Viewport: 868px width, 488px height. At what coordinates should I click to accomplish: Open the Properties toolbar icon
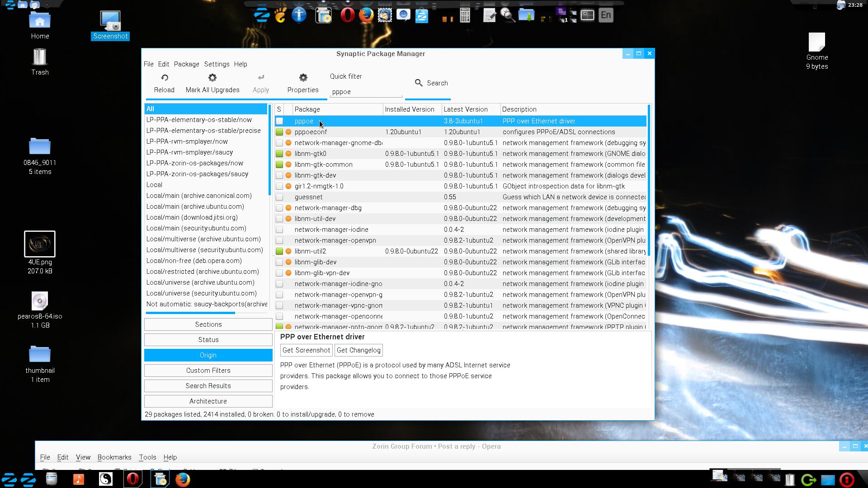[303, 78]
